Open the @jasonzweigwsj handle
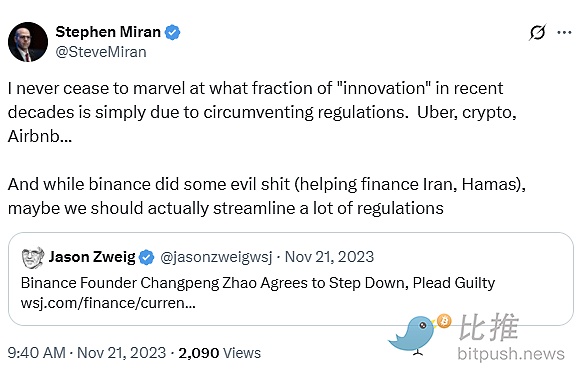The image size is (585, 381). tap(216, 257)
